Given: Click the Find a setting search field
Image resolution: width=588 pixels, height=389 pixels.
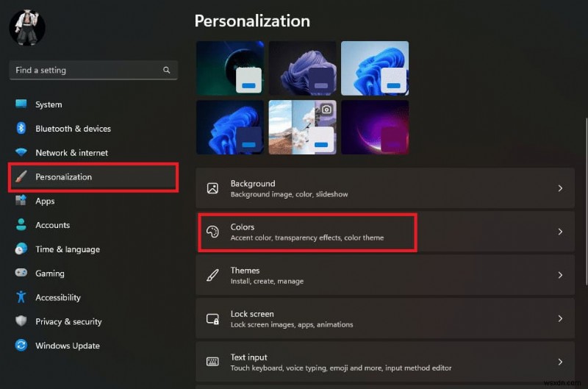Looking at the screenshot, I should tap(93, 70).
